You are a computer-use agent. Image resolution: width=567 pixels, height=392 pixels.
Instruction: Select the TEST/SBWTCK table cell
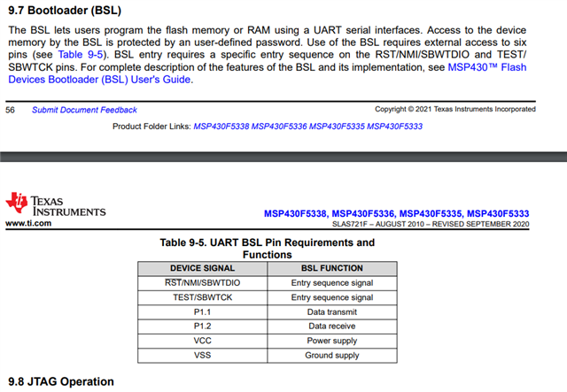tap(203, 297)
